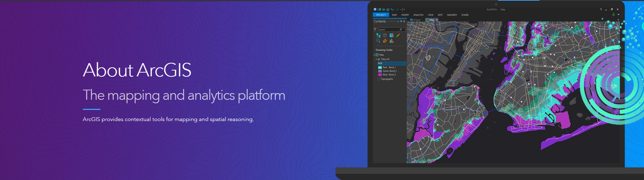The width and height of the screenshot is (644, 180).
Task: Switch to the MAP ribbon tab
Action: pos(394,15)
